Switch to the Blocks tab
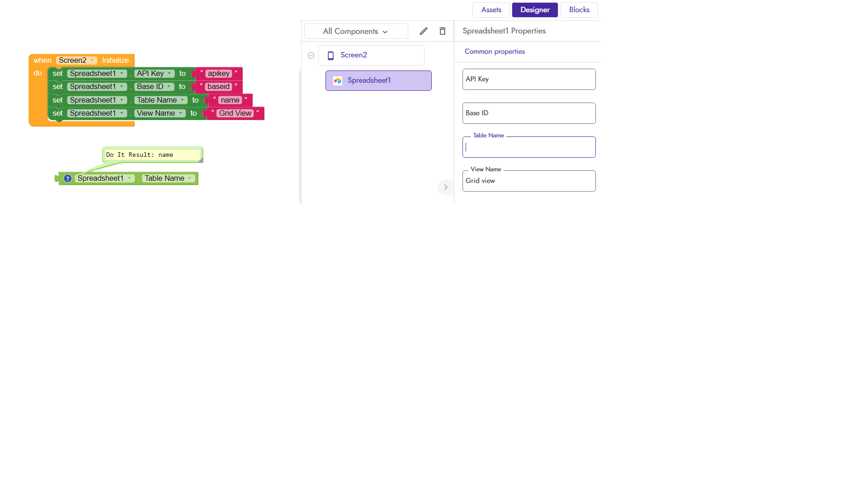 coord(579,10)
